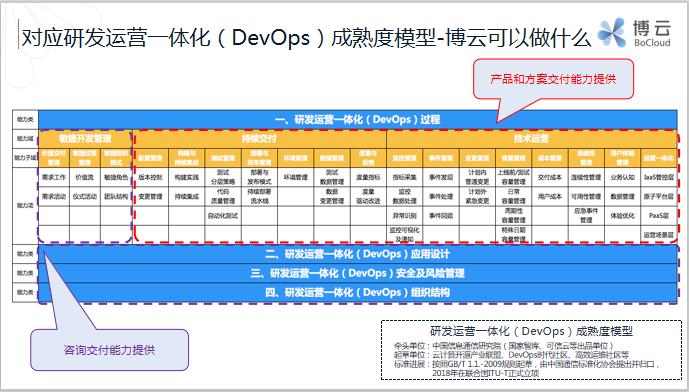This screenshot has height=392, width=689.
Task: Click the PaaS层 table cell
Action: [659, 216]
